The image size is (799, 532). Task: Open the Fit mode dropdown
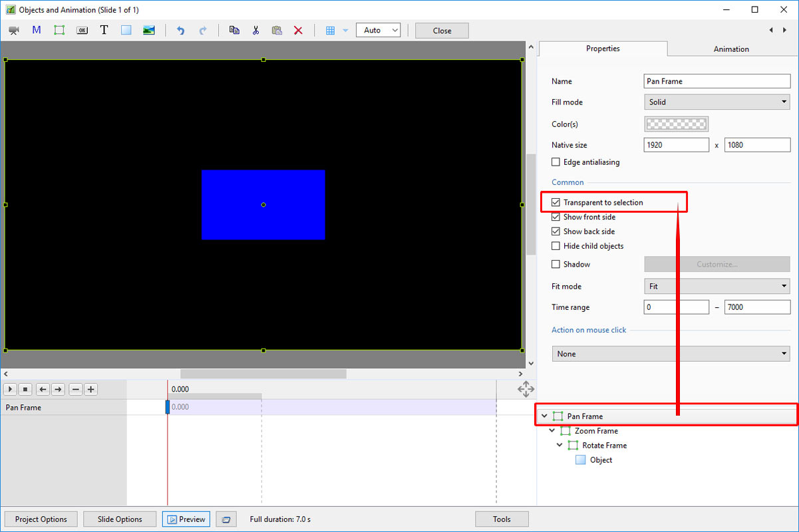click(717, 287)
